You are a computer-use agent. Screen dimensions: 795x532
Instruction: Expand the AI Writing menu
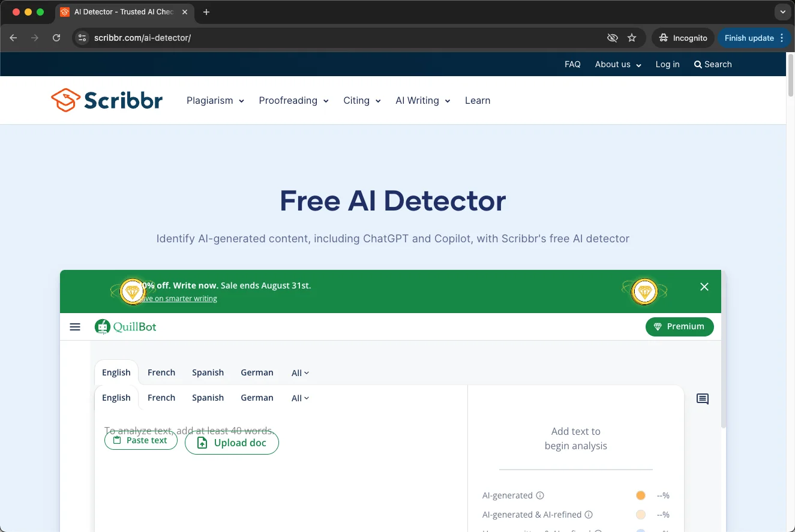pos(422,100)
